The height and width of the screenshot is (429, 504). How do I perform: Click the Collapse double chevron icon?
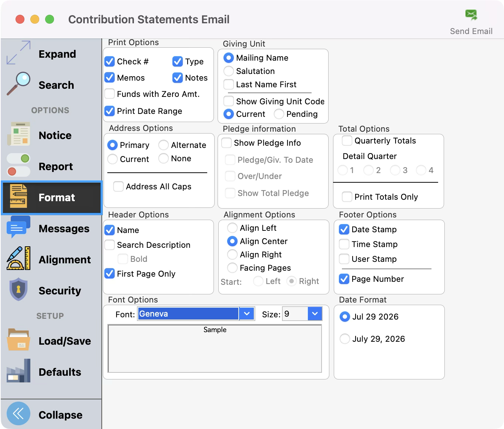click(19, 413)
